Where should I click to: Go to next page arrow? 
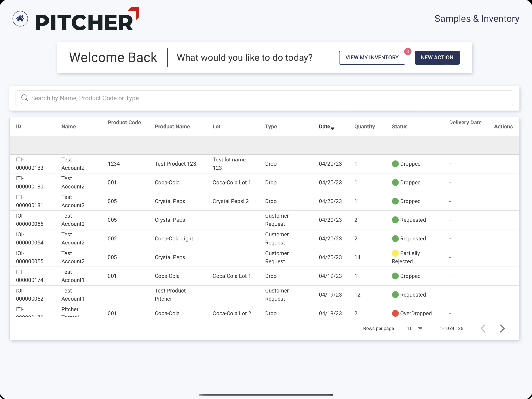coord(502,328)
